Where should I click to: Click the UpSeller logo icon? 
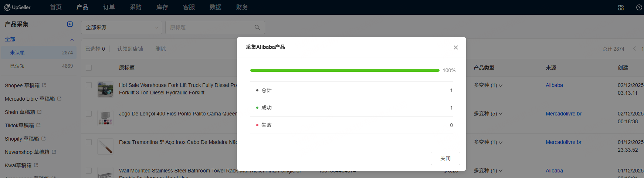click(x=7, y=7)
